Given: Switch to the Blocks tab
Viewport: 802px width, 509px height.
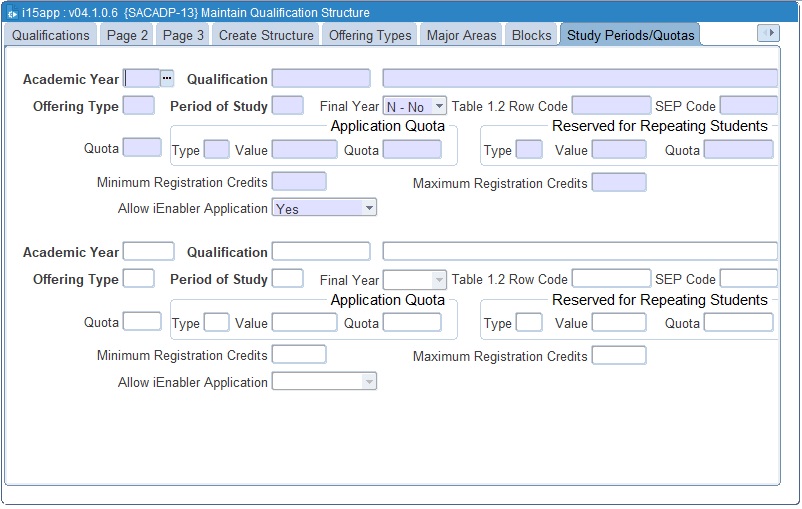Looking at the screenshot, I should pyautogui.click(x=531, y=35).
